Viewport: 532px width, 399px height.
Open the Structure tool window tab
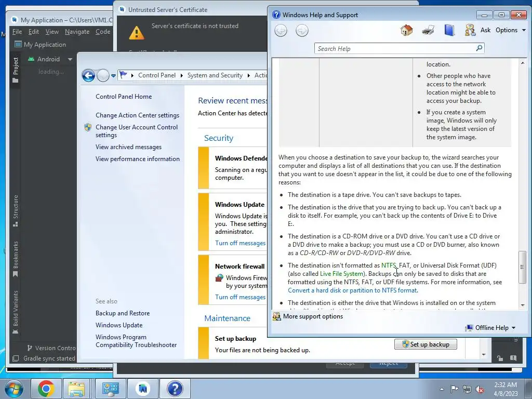coord(15,210)
